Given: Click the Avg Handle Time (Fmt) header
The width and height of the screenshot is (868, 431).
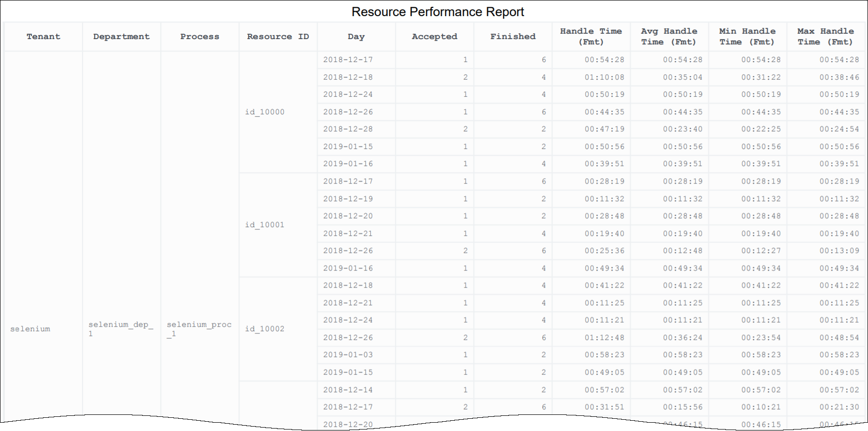Looking at the screenshot, I should (669, 37).
